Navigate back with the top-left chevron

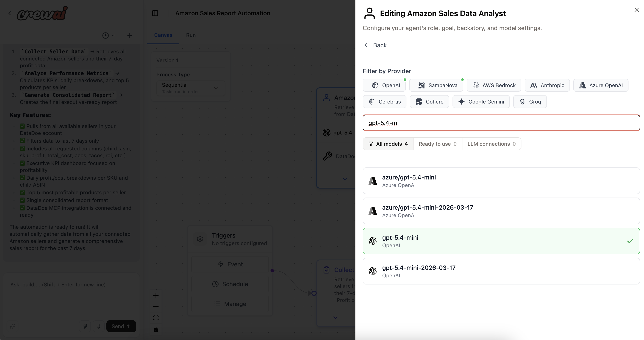point(9,13)
